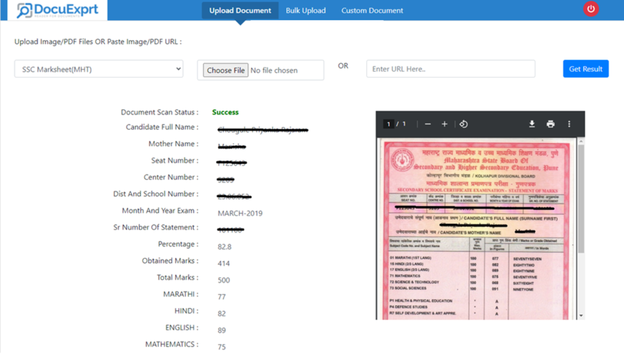Zoom out of the marksheet preview
Image resolution: width=624 pixels, height=364 pixels.
click(427, 123)
